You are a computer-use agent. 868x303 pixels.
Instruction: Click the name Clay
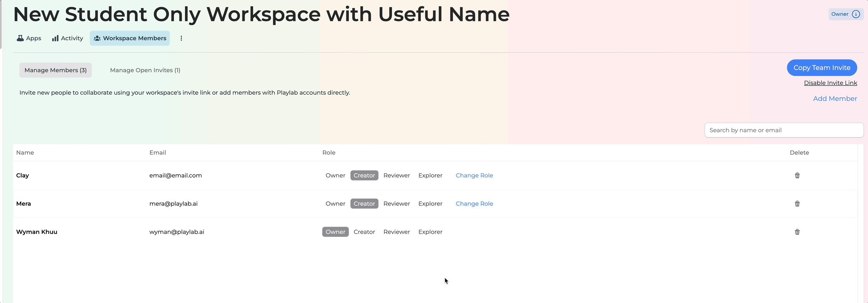coord(22,176)
